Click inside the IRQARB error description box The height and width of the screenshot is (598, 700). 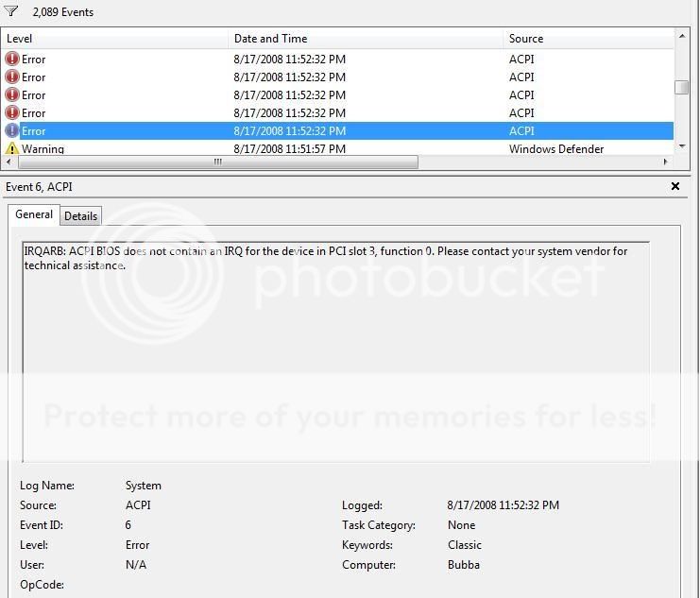[x=335, y=359]
